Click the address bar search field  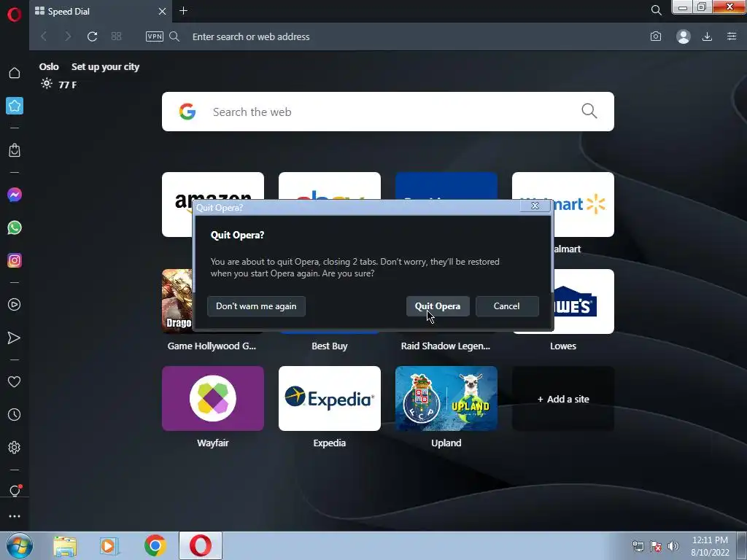tap(410, 36)
